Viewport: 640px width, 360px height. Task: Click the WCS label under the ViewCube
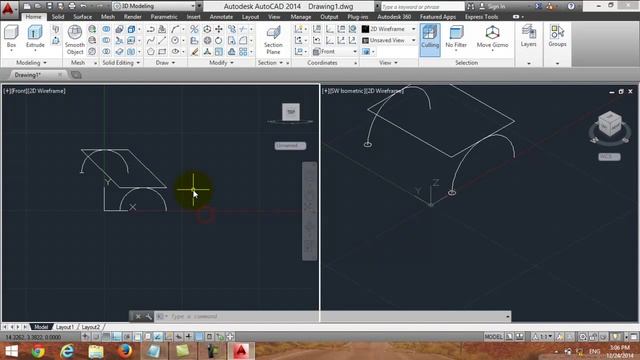click(609, 157)
